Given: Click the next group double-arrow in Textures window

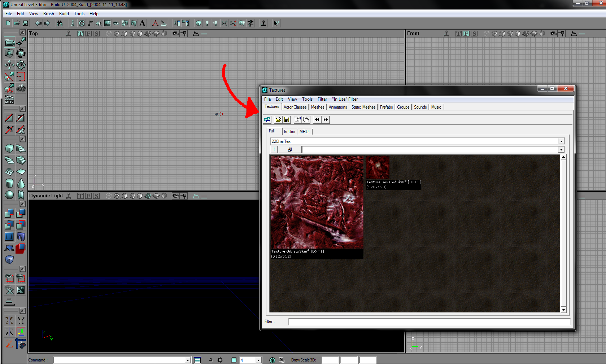Looking at the screenshot, I should point(326,120).
